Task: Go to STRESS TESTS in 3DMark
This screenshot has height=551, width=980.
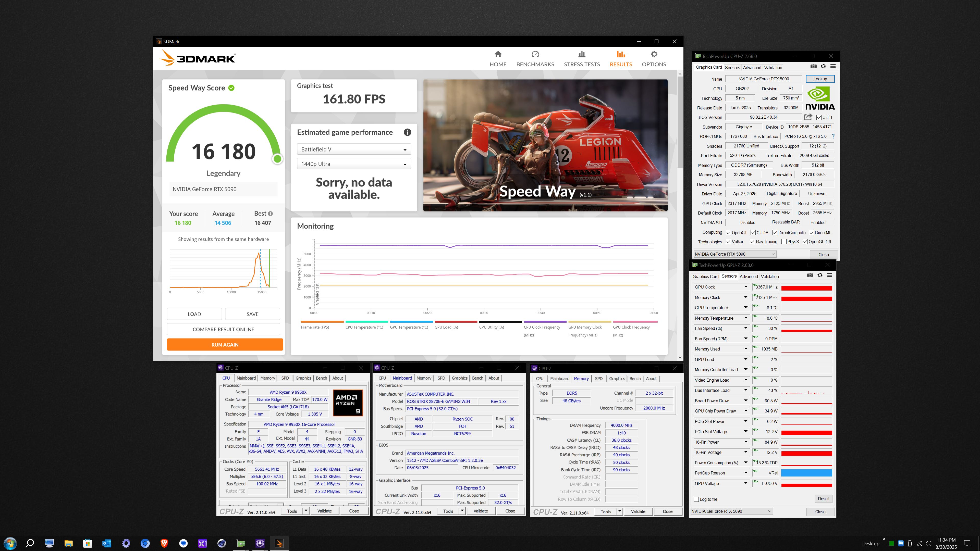Action: [582, 59]
